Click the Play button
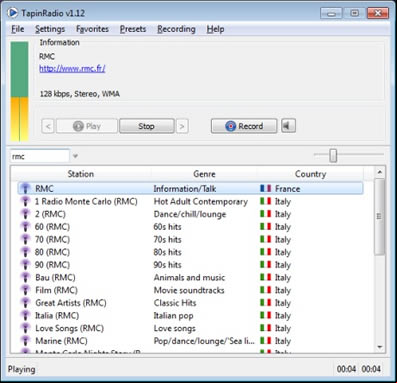This screenshot has width=397, height=383. point(87,126)
